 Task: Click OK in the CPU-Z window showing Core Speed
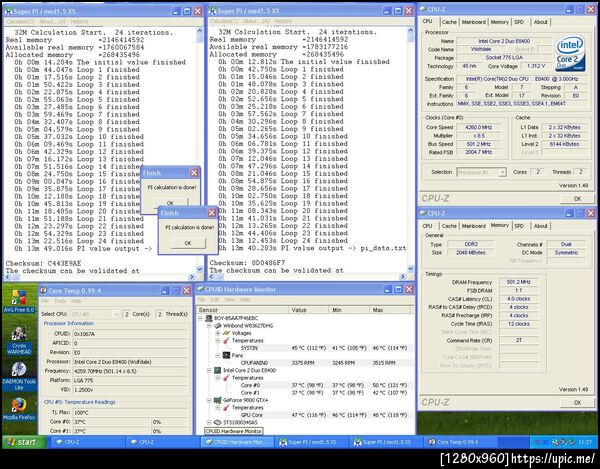point(577,199)
